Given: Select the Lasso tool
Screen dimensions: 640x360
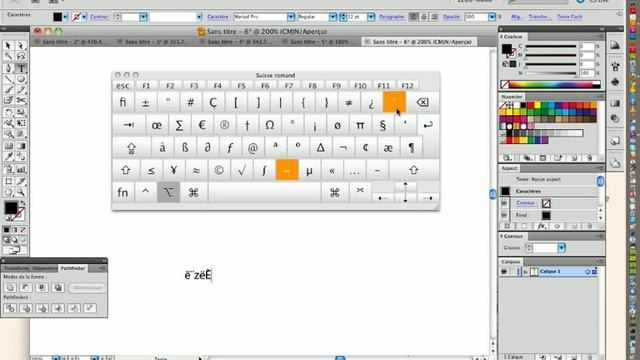Looking at the screenshot, I should point(21,56).
